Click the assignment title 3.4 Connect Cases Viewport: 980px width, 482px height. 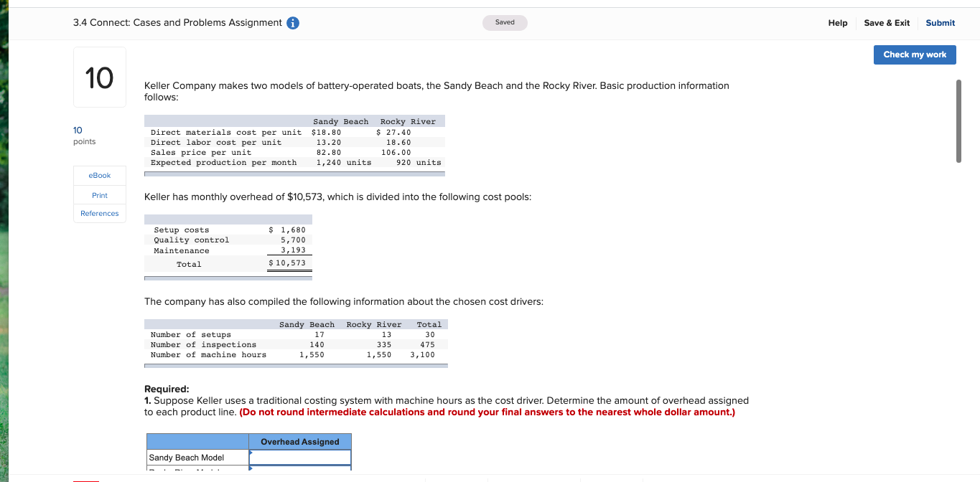pos(176,22)
